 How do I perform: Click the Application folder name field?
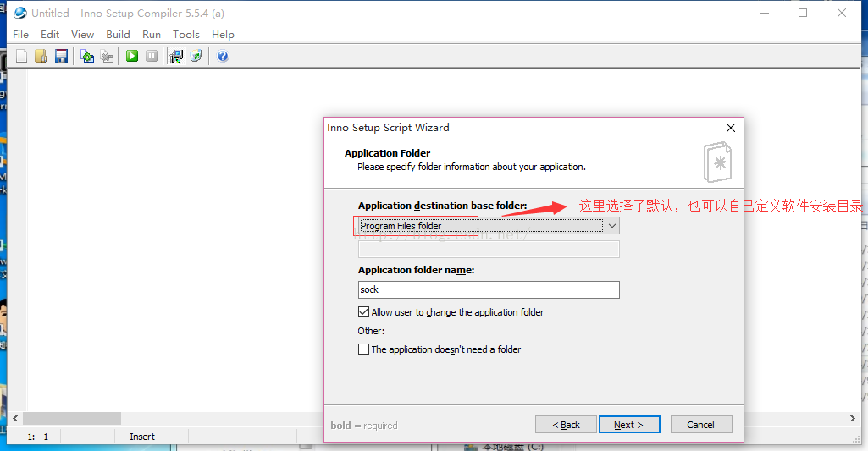[489, 289]
